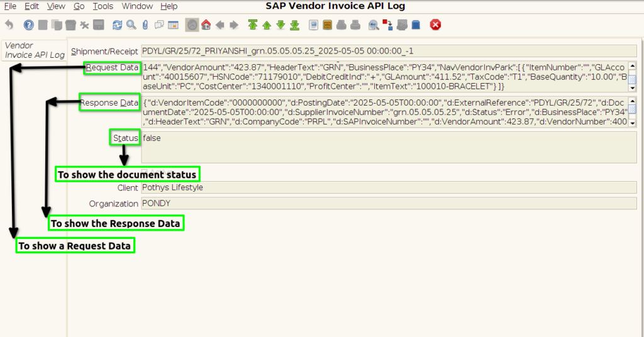Open the Edit menu
Image resolution: width=644 pixels, height=337 pixels.
click(31, 6)
